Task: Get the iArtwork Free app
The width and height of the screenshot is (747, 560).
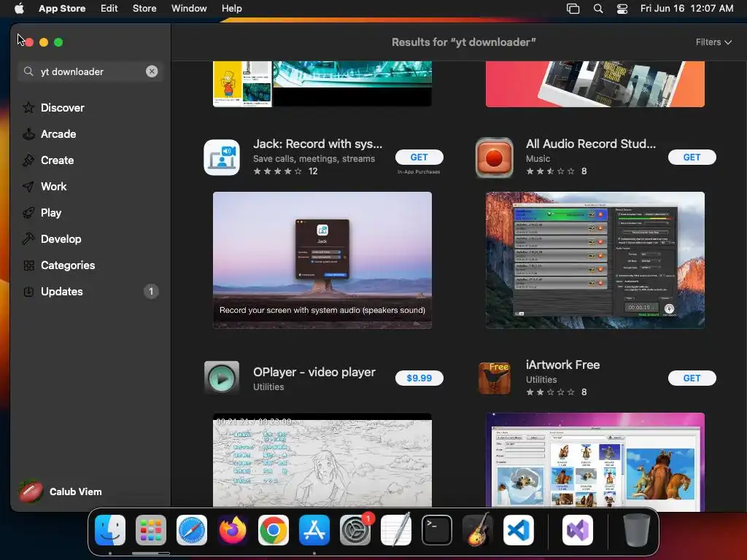Action: coord(692,378)
